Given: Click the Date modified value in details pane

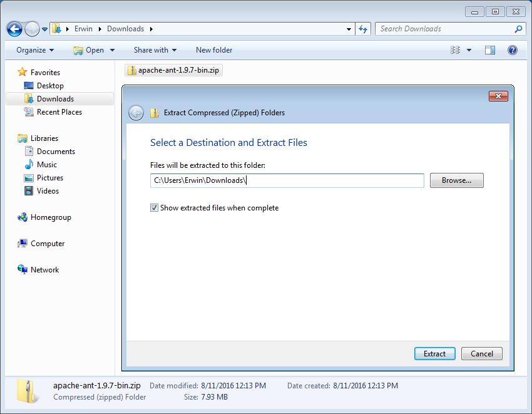Looking at the screenshot, I should [x=233, y=386].
